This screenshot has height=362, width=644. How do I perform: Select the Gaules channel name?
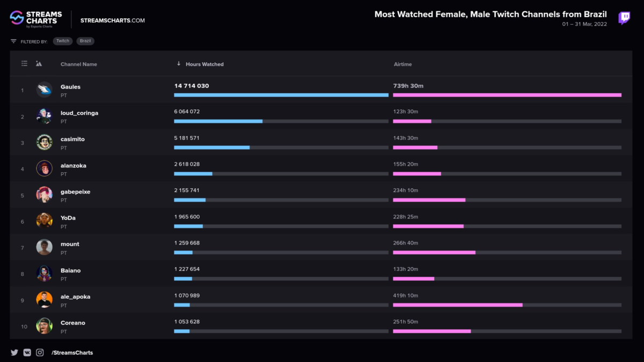click(x=70, y=87)
